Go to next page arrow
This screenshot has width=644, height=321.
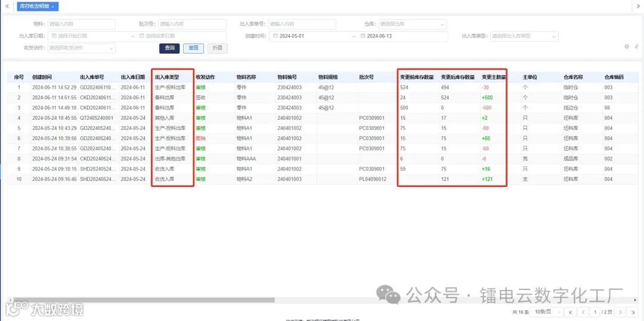click(621, 313)
